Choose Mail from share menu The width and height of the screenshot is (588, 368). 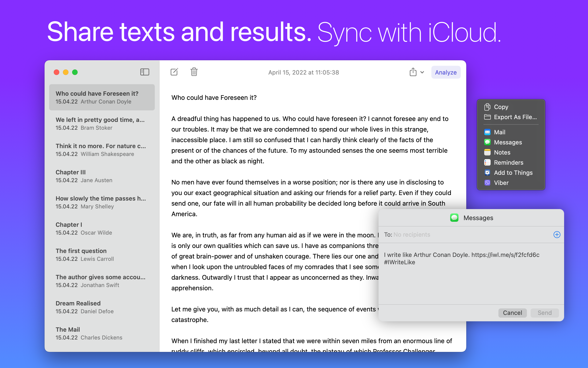[500, 132]
